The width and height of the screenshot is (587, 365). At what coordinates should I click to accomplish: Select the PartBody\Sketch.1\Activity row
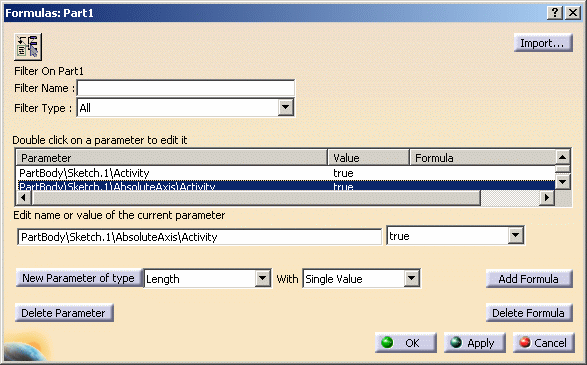click(286, 173)
